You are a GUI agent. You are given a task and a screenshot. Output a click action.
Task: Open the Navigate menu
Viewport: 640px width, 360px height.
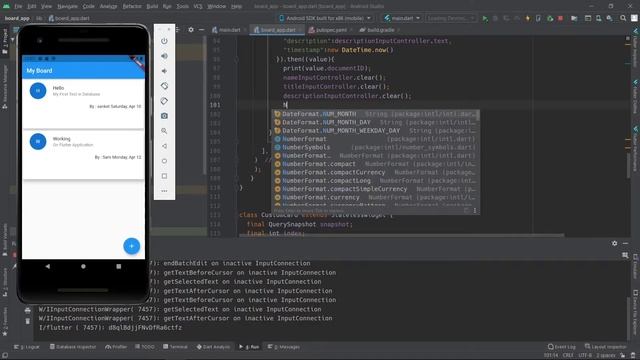coord(67,6)
